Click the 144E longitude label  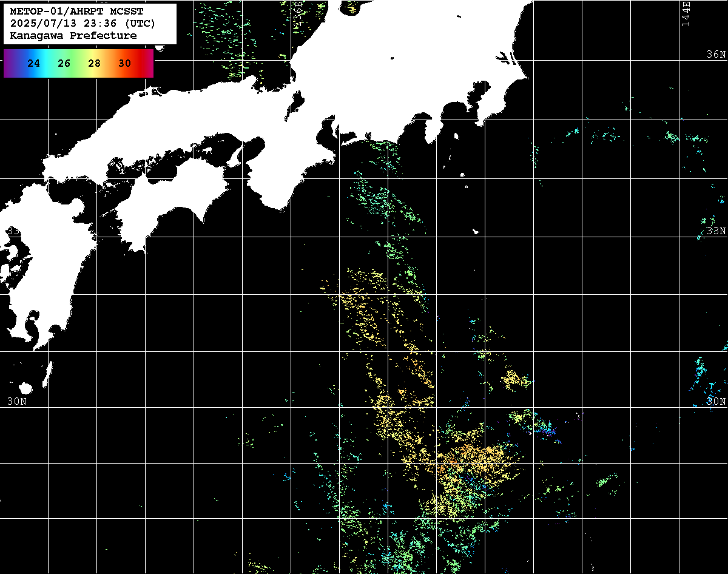point(686,13)
